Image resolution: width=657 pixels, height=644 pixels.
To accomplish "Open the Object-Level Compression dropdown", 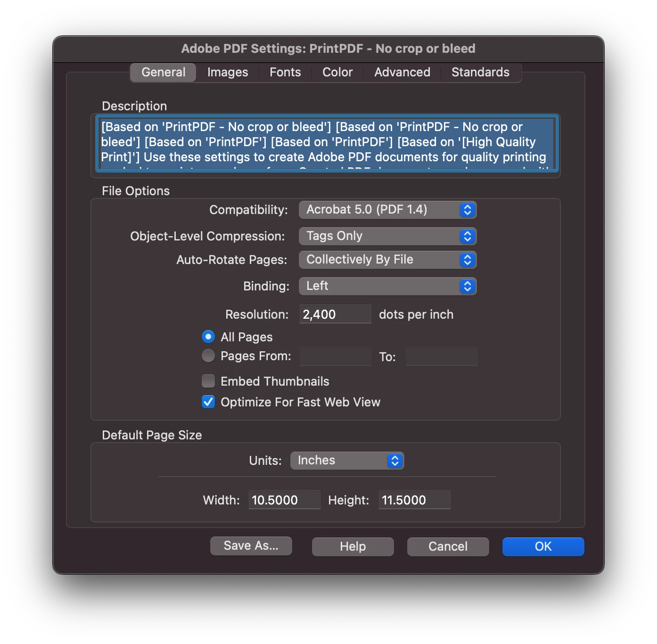I will pyautogui.click(x=387, y=236).
